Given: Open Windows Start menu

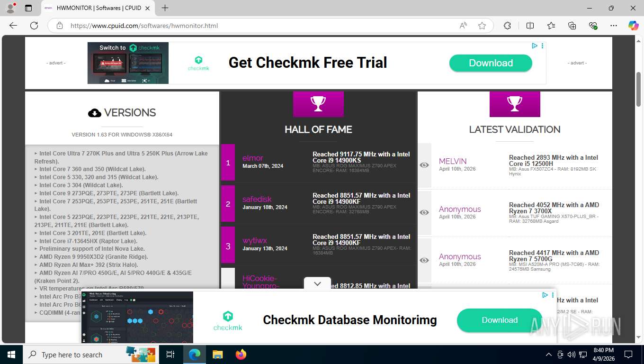Looking at the screenshot, I should pos(11,355).
